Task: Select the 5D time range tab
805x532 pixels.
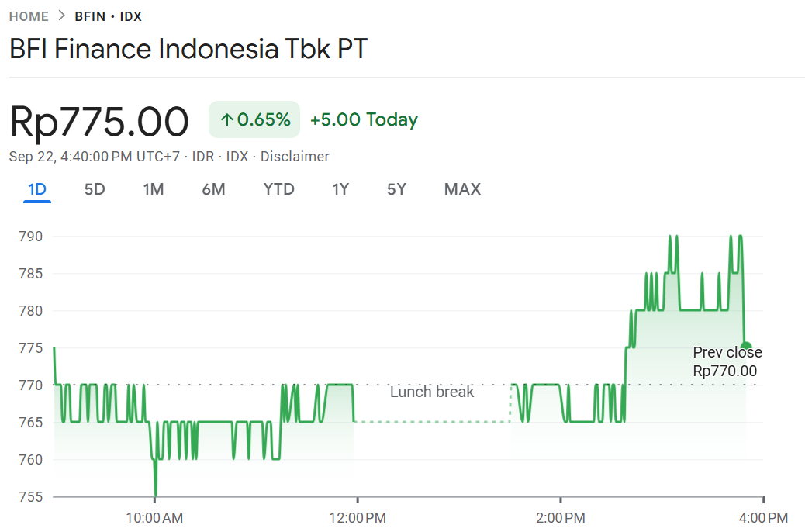Action: (x=95, y=188)
